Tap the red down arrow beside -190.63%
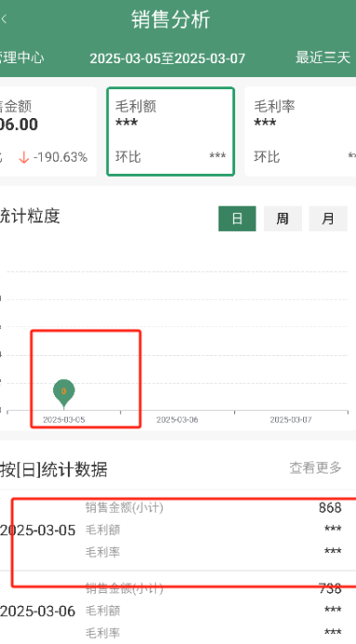Screen dimensions: 356x644 click(24, 157)
